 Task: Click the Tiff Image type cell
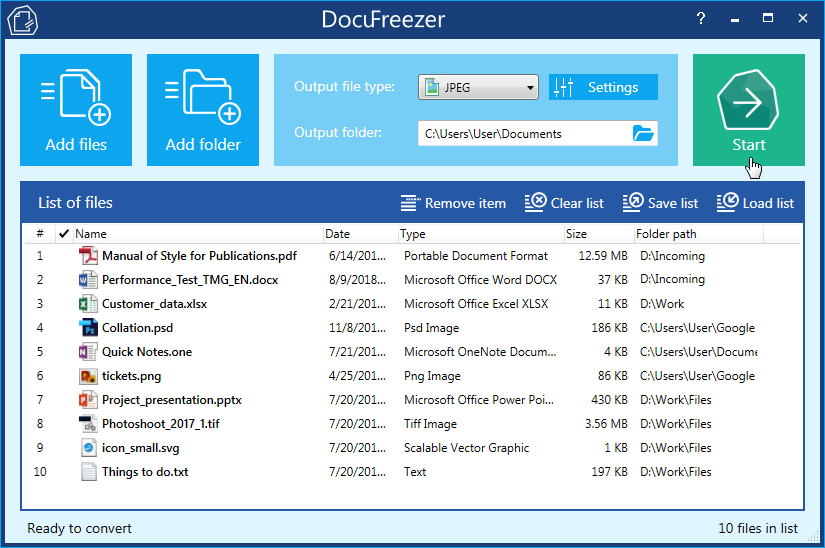click(430, 424)
